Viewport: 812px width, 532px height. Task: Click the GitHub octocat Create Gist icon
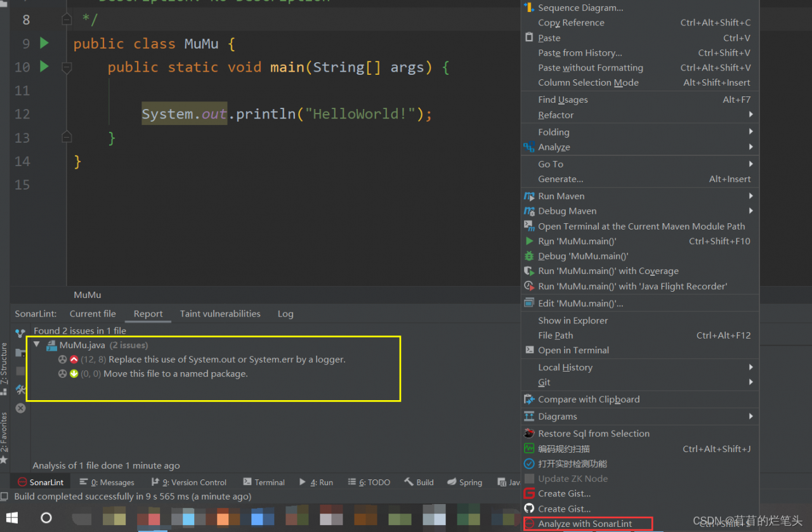pyautogui.click(x=529, y=509)
